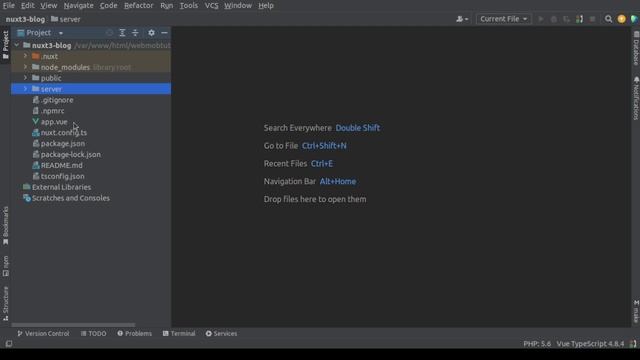Open the Help menu
The height and width of the screenshot is (360, 640).
(266, 6)
